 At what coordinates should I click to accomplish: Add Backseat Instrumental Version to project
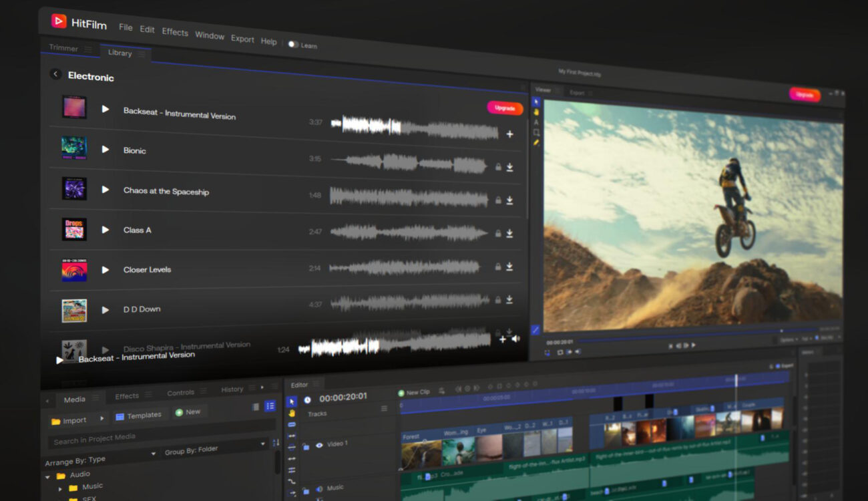pos(509,134)
